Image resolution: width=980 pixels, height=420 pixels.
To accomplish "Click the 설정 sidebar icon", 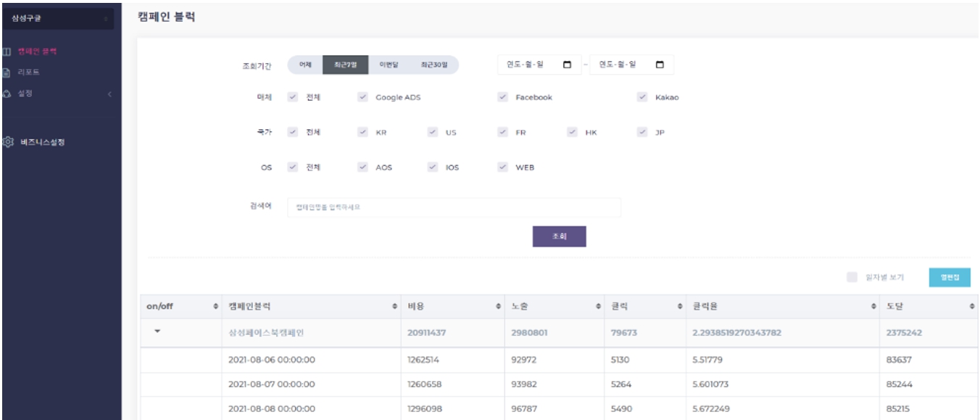I will [6, 94].
